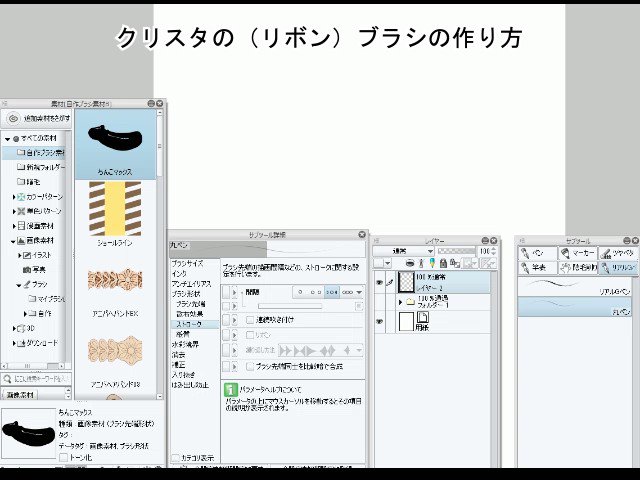This screenshot has width=640, height=480.
Task: Expand the ダウンロード tree node
Action: coord(14,343)
